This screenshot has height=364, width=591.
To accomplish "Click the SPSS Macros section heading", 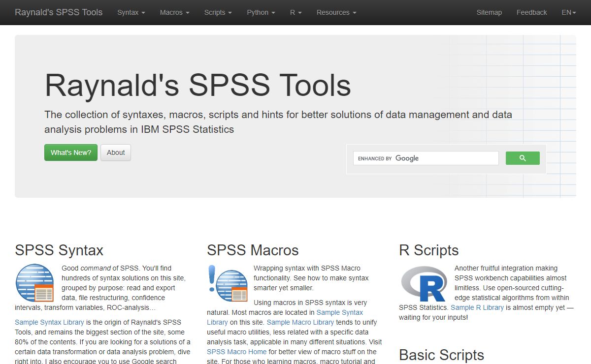I will point(253,250).
